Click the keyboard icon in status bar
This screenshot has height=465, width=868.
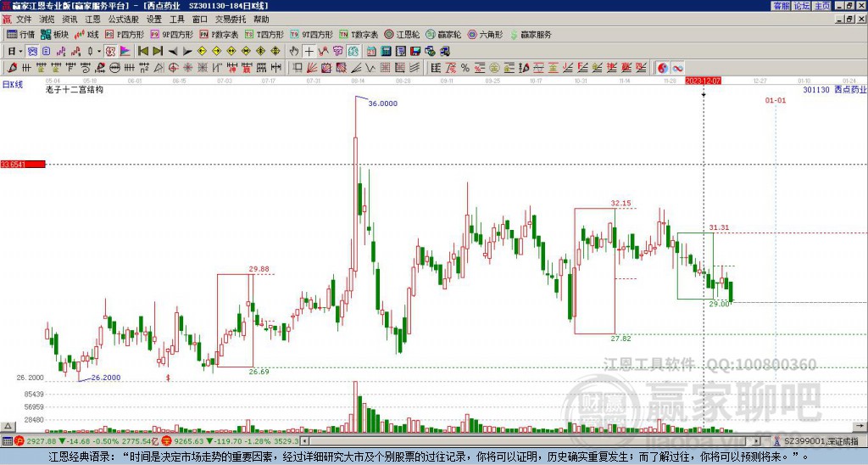(7, 441)
